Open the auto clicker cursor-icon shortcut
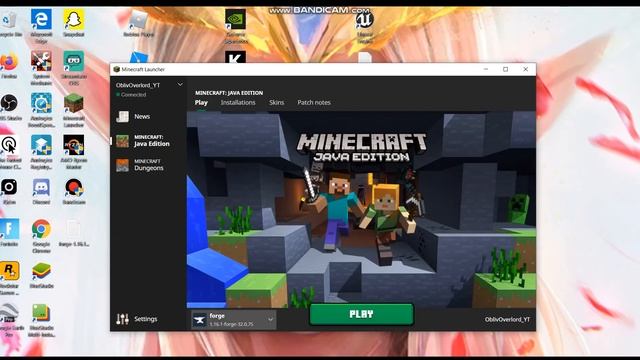 click(x=9, y=152)
